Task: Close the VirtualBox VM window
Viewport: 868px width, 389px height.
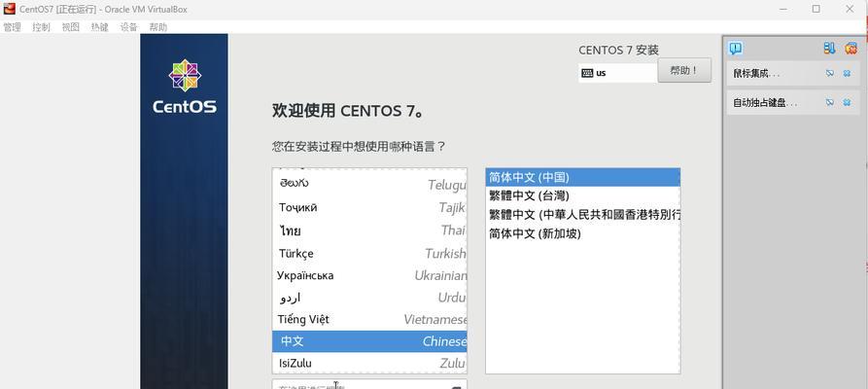Action: point(850,9)
